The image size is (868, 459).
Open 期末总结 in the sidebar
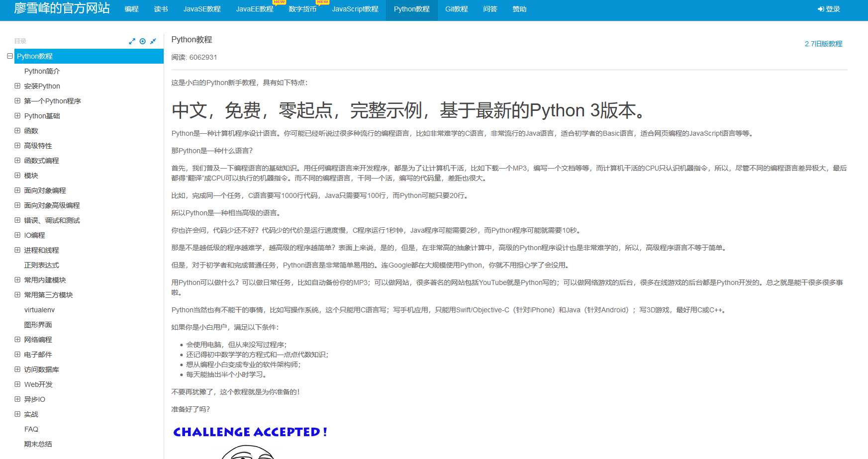click(38, 444)
